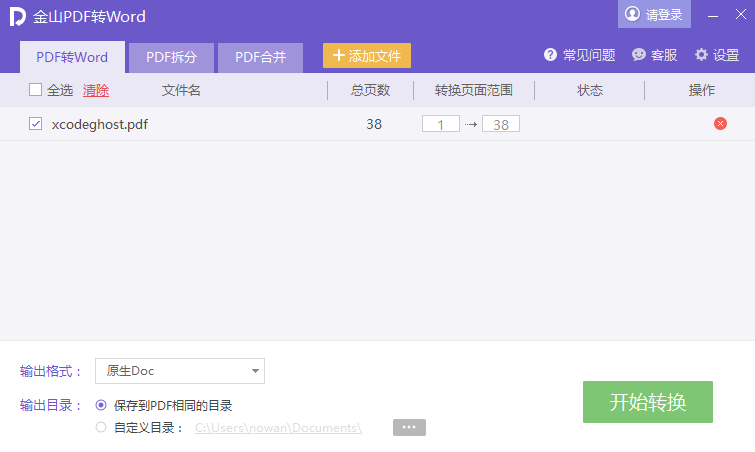Viewport: 755px width, 452px height.
Task: Click the 金山PDF转Word window title
Action: (89, 17)
